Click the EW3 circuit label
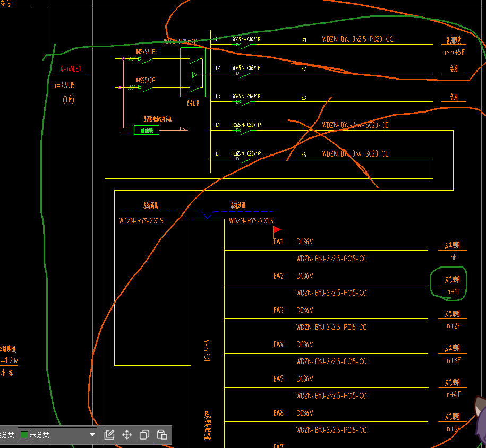The image size is (486, 448). pyautogui.click(x=278, y=310)
